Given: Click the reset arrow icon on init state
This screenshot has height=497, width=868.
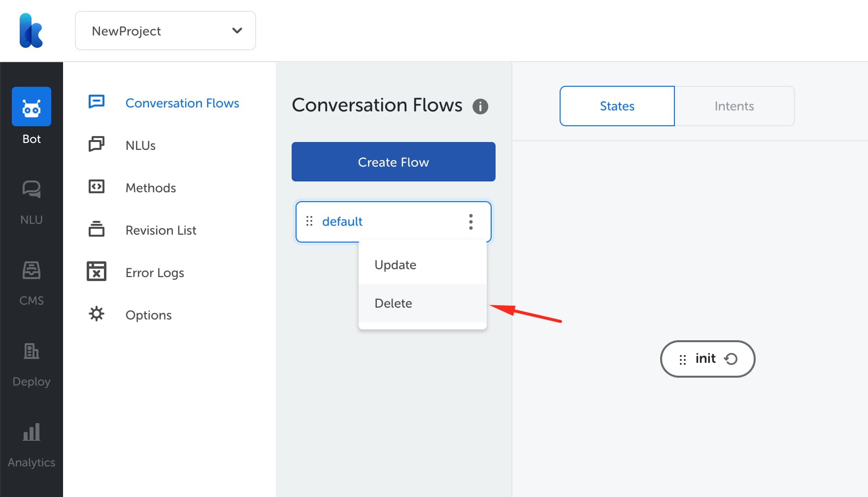Looking at the screenshot, I should click(731, 359).
